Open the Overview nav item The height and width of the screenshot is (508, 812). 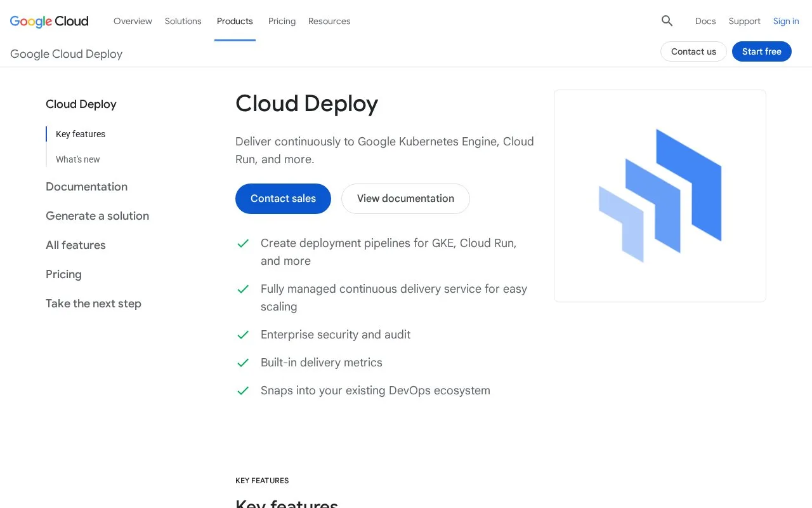[x=133, y=21]
